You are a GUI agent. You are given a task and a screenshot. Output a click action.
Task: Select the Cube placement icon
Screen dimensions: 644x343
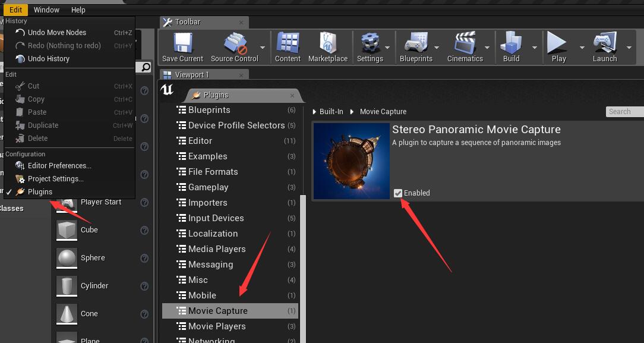pyautogui.click(x=67, y=230)
